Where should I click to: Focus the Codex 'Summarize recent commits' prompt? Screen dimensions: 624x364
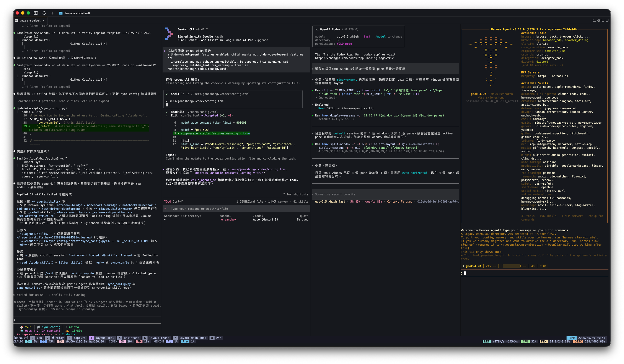385,194
